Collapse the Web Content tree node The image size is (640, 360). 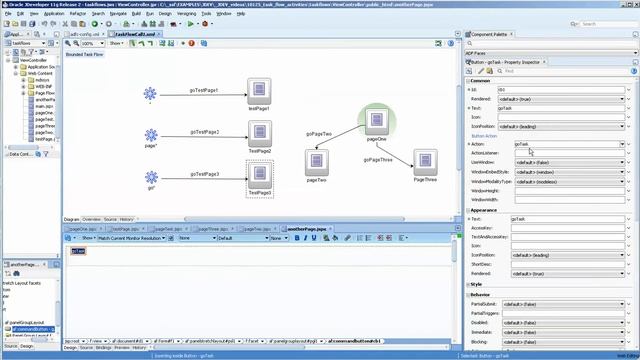coord(16,73)
